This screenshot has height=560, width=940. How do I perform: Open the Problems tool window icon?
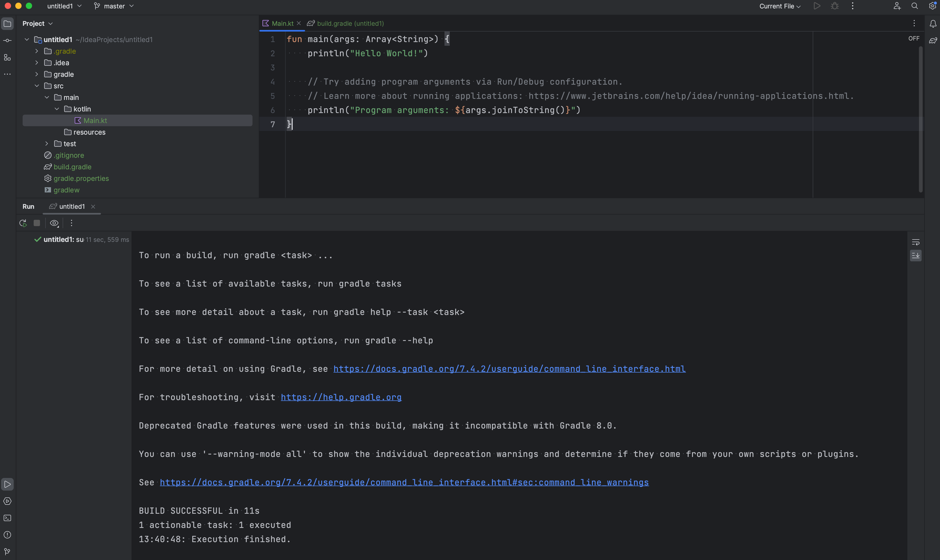[7, 535]
